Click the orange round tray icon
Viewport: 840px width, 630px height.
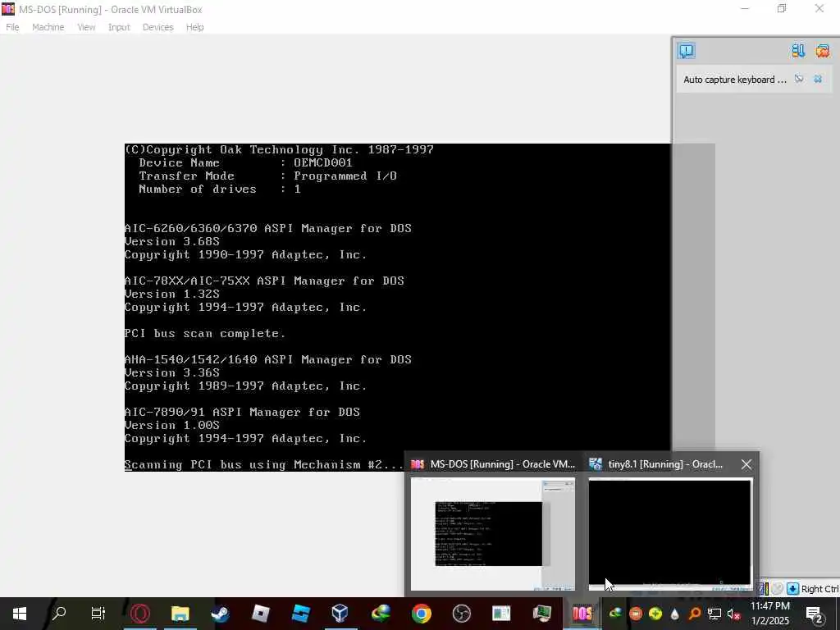(x=636, y=614)
